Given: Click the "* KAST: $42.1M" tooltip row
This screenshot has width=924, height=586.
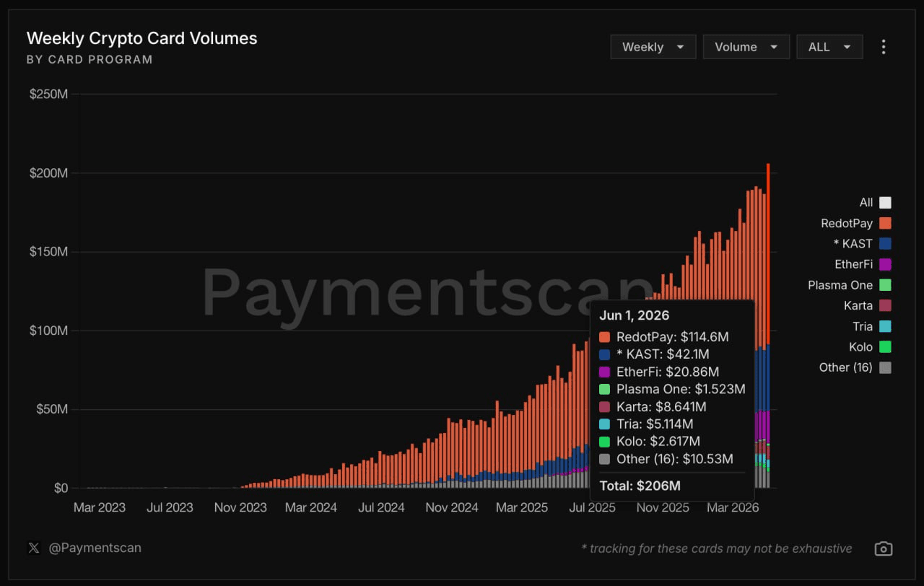Looking at the screenshot, I should click(655, 354).
